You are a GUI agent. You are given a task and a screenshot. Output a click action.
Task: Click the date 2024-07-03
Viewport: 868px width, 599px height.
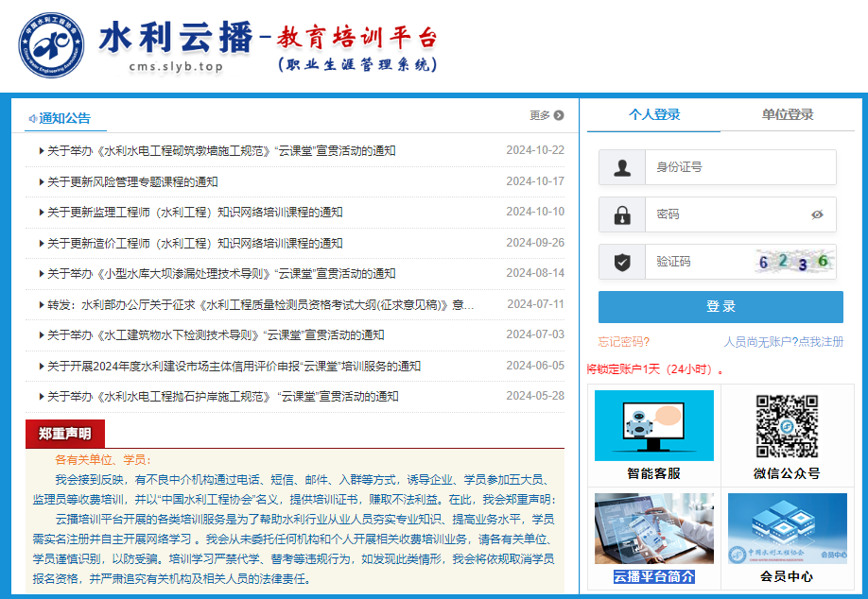[535, 334]
